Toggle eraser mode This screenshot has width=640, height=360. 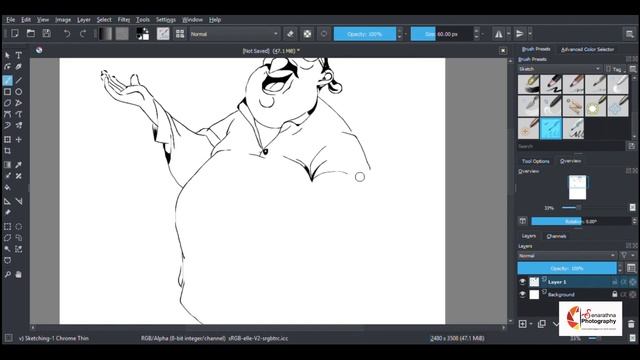pos(290,34)
